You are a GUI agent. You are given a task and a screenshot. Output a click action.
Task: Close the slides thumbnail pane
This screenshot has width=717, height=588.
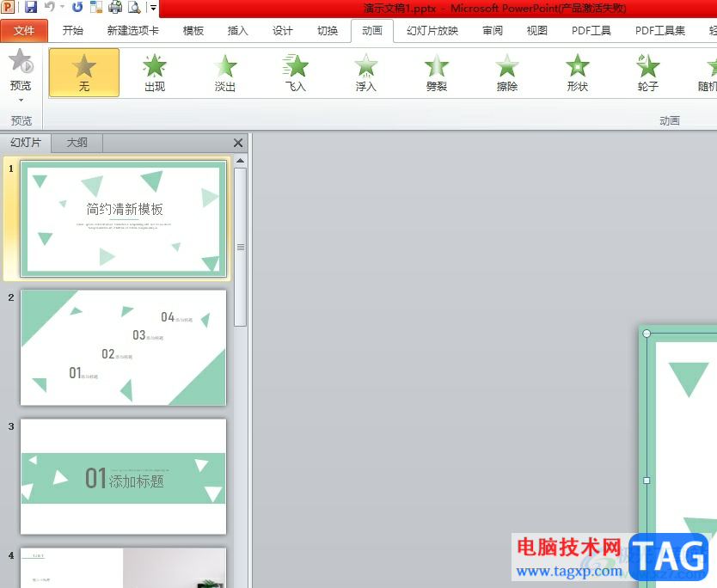pos(238,143)
